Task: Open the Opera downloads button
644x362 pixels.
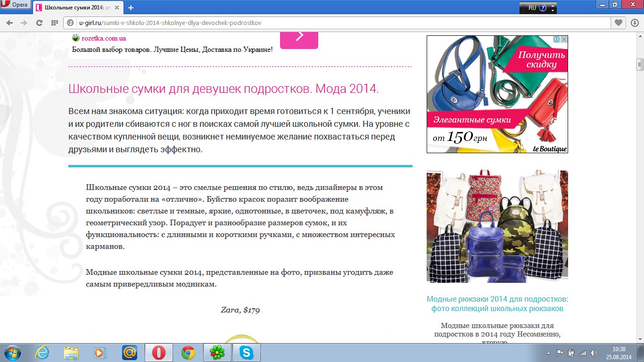Action: pos(634,23)
